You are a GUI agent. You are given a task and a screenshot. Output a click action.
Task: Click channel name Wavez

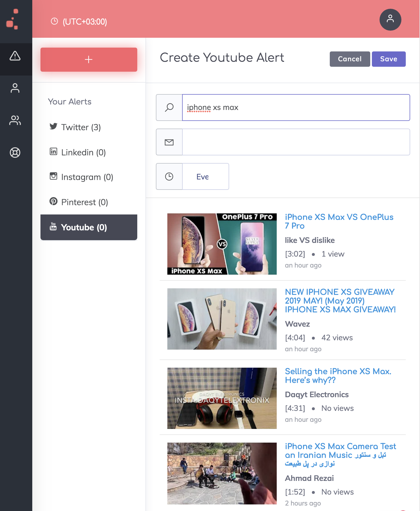297,324
